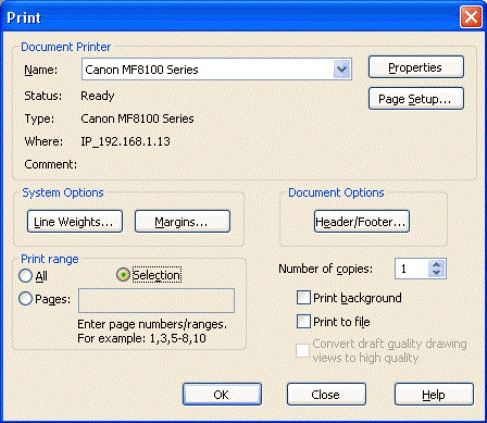
Task: Open printer Properties
Action: [x=416, y=67]
